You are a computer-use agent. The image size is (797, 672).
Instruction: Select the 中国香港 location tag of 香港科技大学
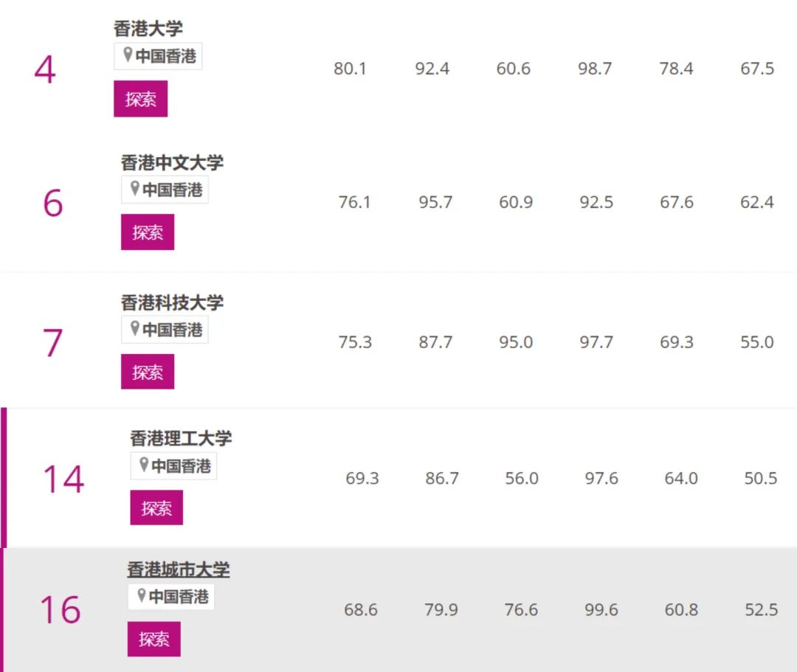[165, 329]
